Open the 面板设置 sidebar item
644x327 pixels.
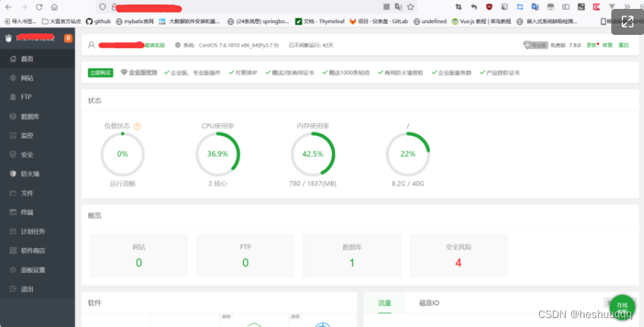pos(37,270)
